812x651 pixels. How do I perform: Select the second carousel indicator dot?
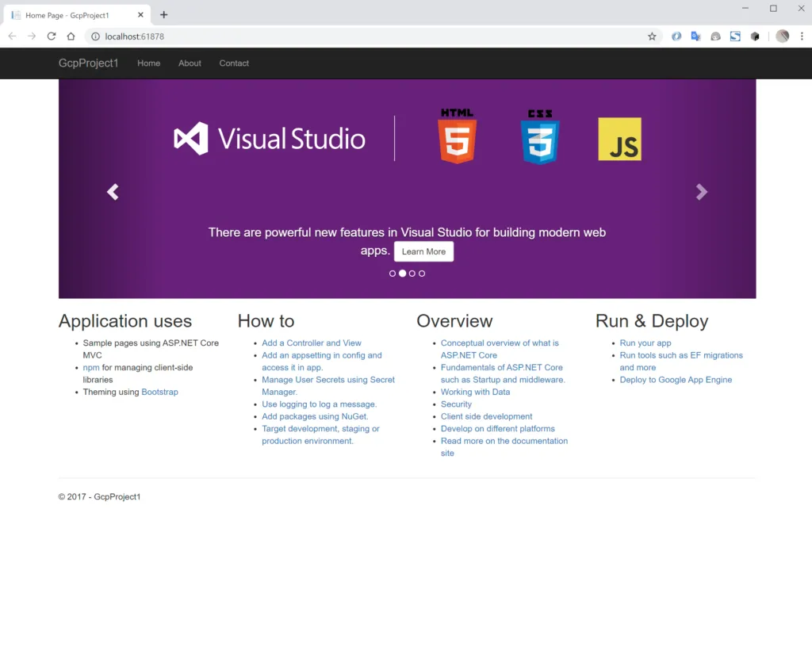(x=402, y=274)
